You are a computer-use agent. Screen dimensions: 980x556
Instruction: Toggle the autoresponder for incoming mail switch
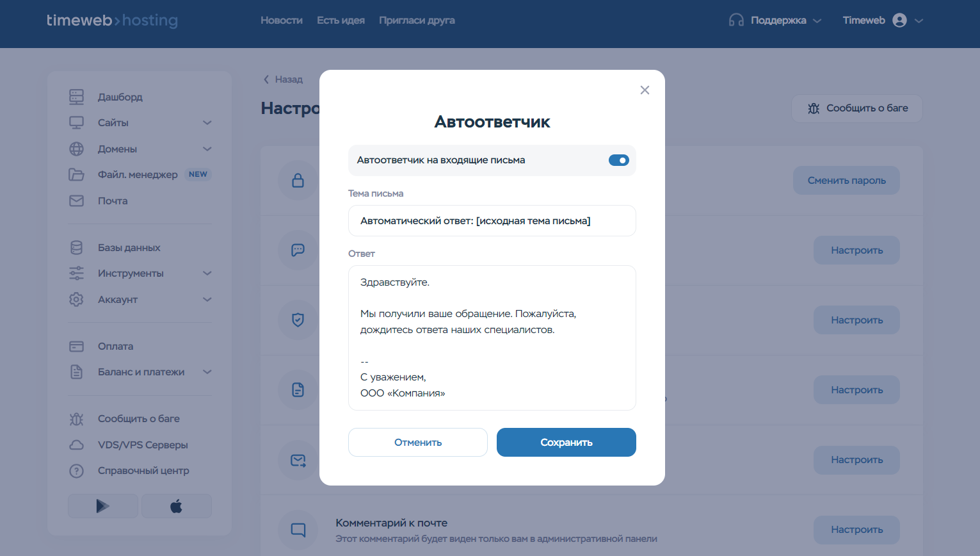[x=618, y=160]
